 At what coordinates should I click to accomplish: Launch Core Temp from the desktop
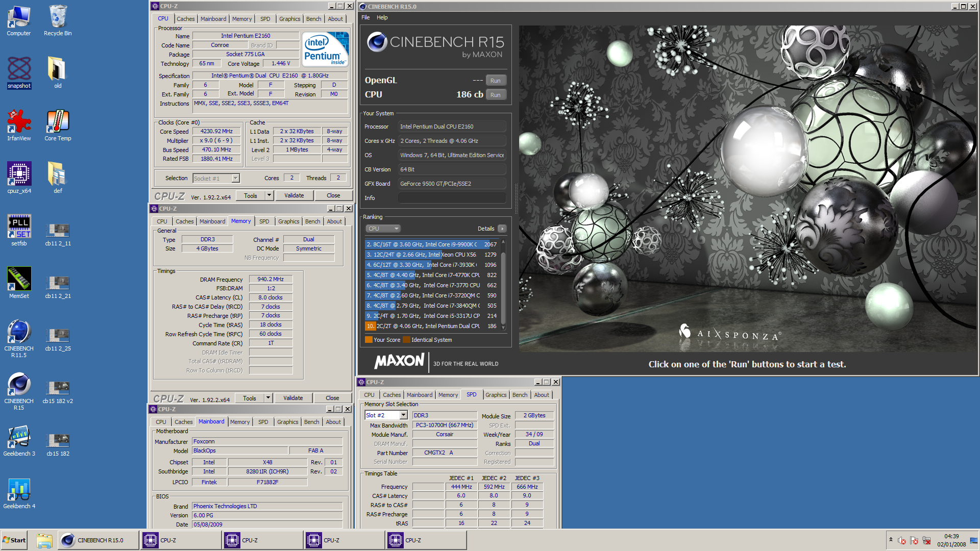coord(58,126)
